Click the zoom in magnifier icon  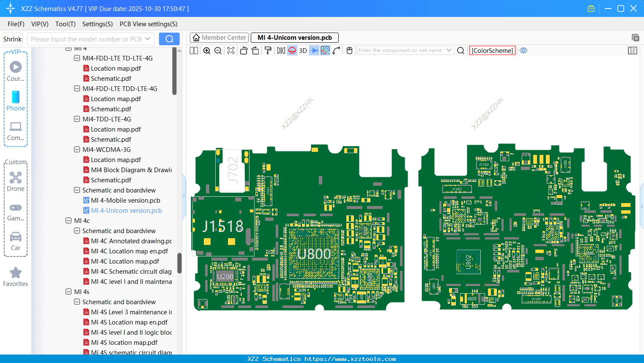207,51
